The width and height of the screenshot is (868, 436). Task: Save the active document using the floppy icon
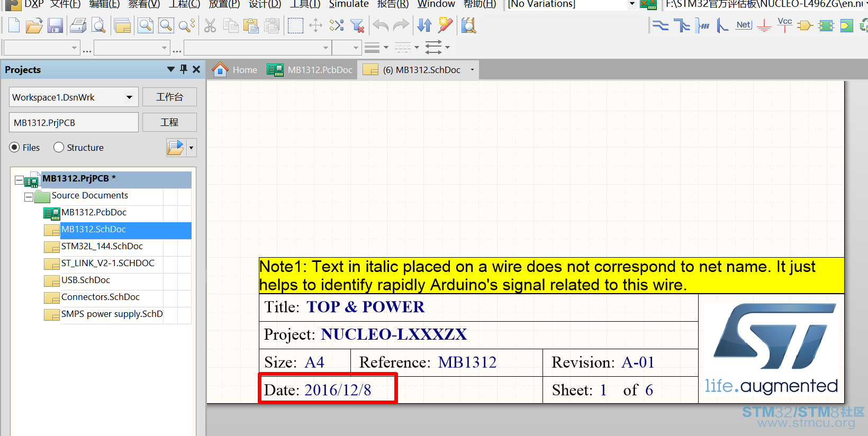click(x=55, y=25)
